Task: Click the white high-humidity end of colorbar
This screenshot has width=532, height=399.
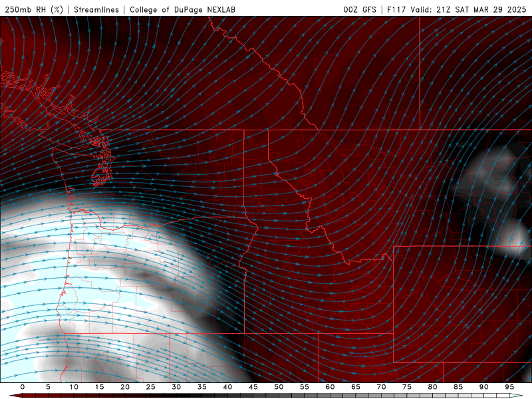Action: click(x=516, y=396)
